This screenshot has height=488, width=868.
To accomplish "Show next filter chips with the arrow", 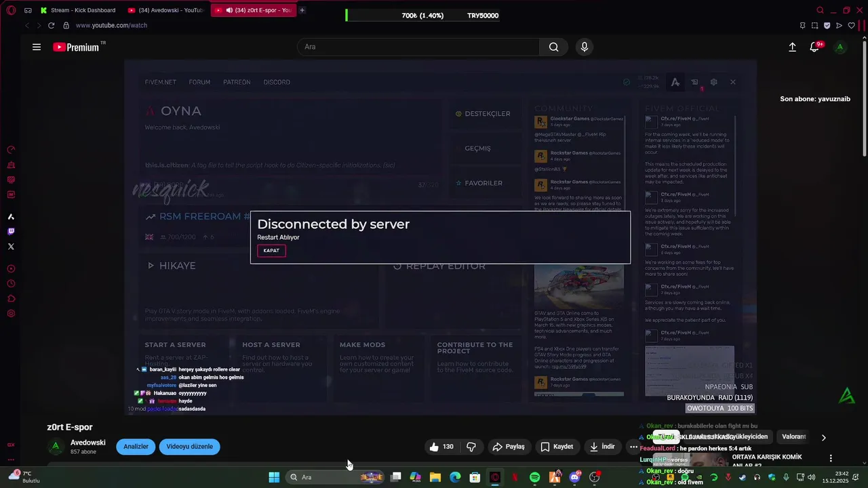I will point(824,438).
